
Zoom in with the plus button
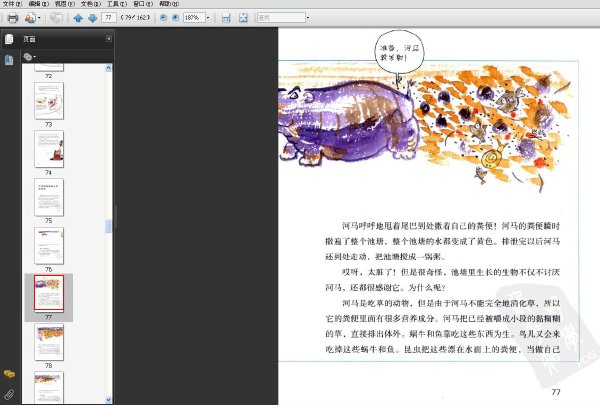(x=175, y=18)
